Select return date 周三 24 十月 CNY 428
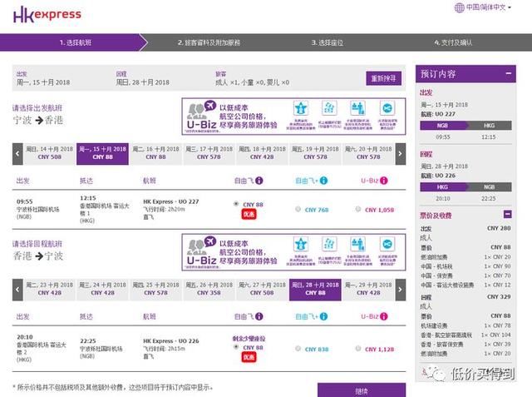532x397 pixels. tap(102, 289)
